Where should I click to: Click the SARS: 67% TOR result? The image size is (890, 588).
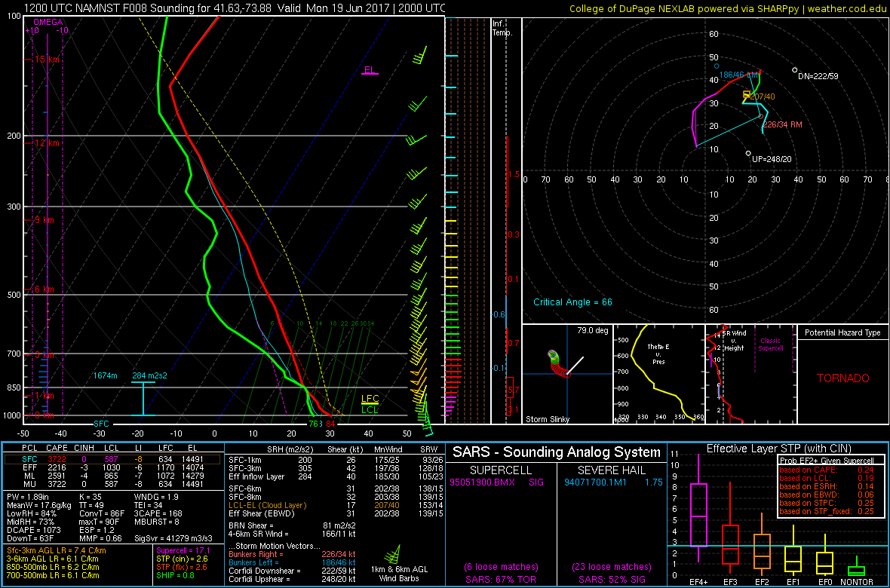click(501, 578)
